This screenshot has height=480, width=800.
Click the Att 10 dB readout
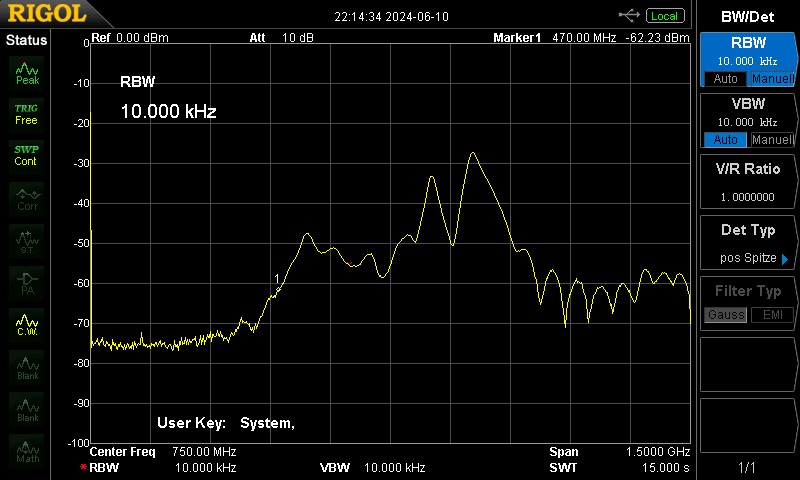coord(281,38)
